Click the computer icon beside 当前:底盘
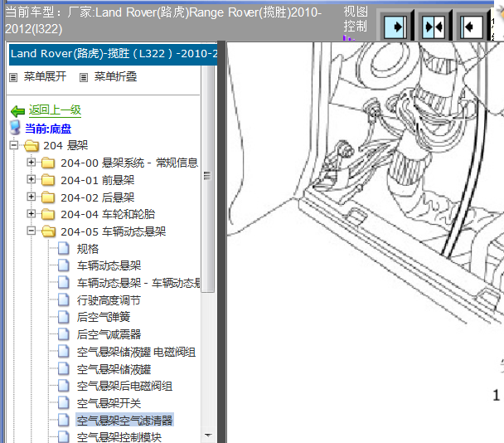Viewport: 504px width, 443px height. 16,128
